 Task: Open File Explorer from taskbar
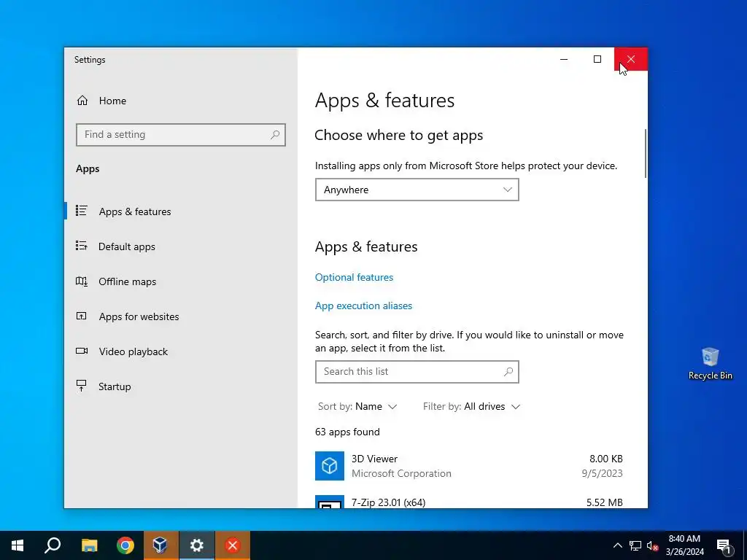point(89,545)
